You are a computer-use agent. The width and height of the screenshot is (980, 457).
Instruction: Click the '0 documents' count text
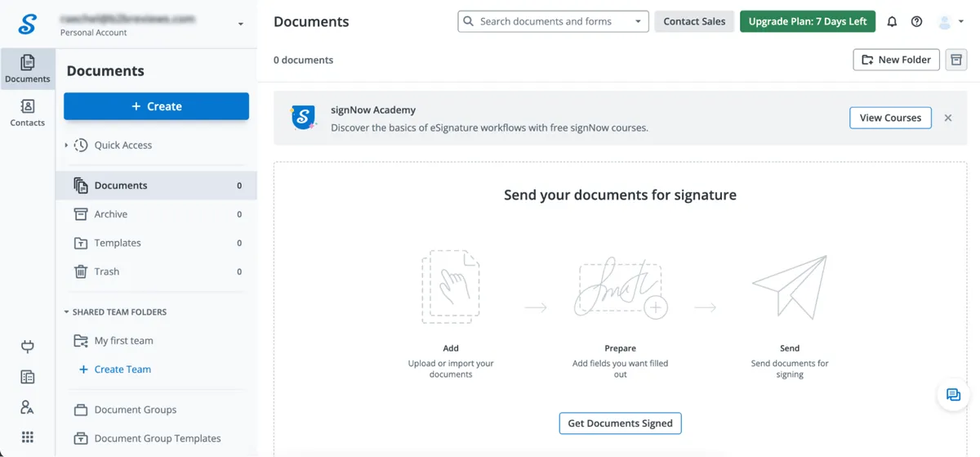(303, 60)
